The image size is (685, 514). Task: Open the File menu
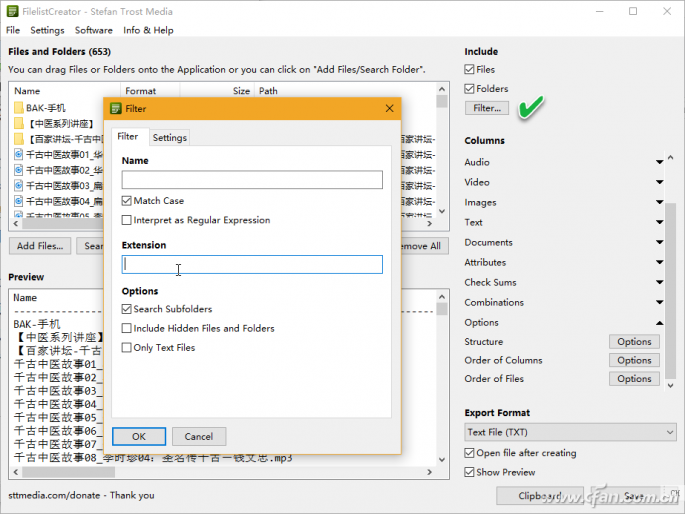tap(13, 30)
